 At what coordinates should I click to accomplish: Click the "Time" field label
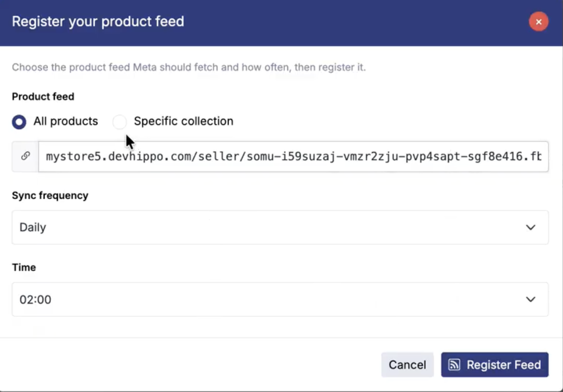tap(24, 268)
